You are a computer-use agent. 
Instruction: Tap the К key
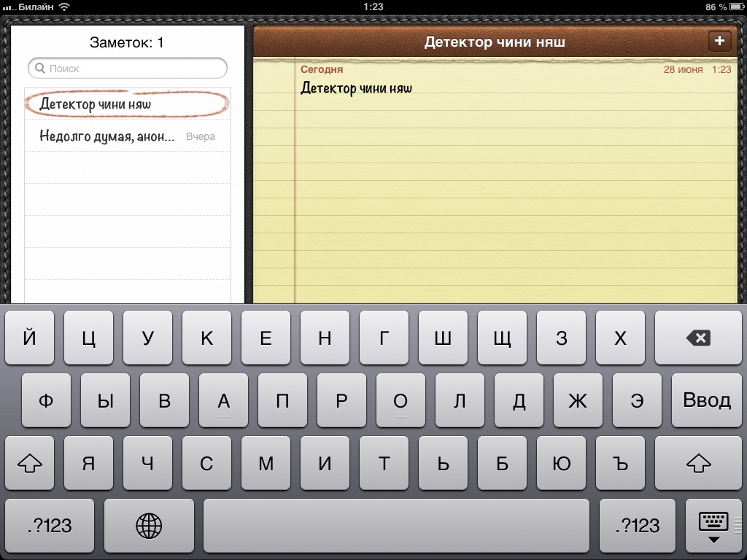[206, 338]
